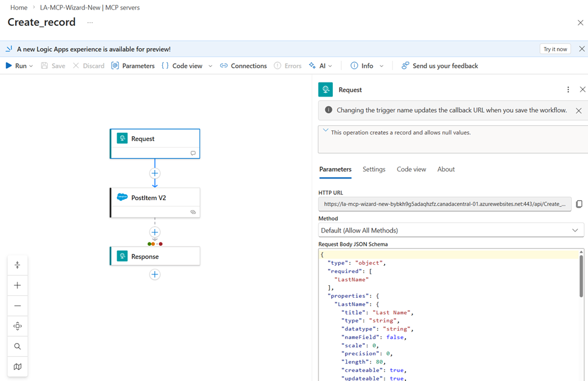Expand the Code view dropdown chevron
Screen dimensions: 588x381
(x=210, y=66)
